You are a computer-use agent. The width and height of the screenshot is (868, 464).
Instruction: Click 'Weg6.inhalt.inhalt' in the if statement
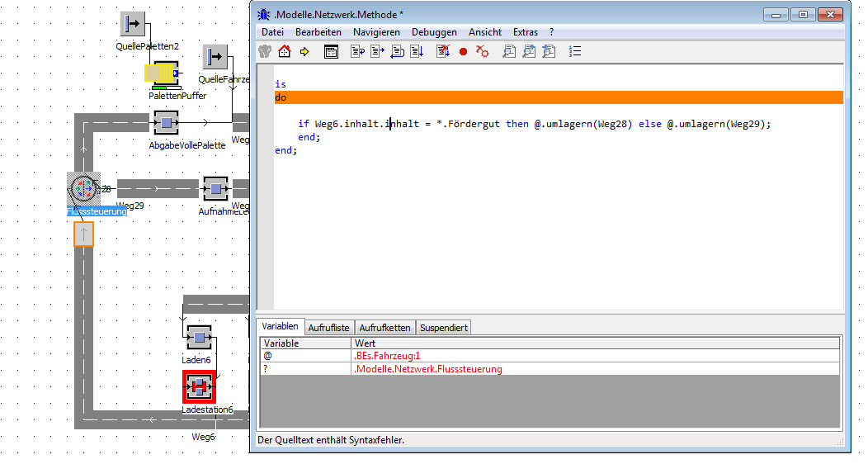(367, 124)
